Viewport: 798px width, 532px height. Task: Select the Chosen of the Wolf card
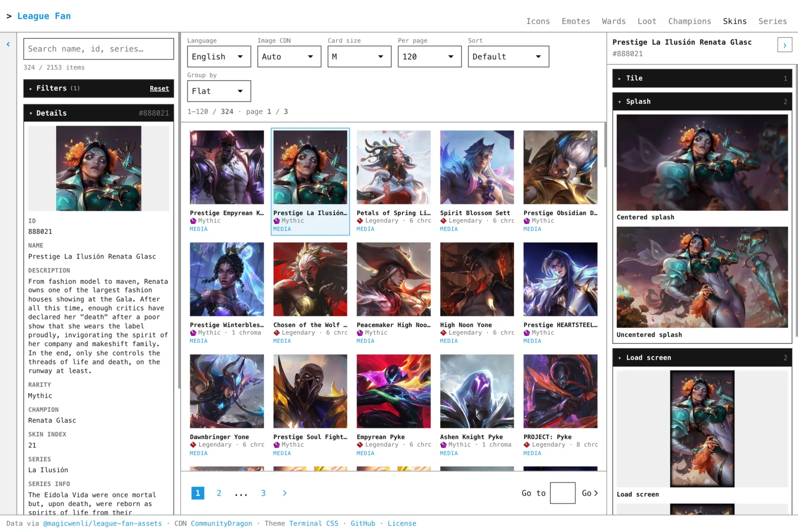pyautogui.click(x=310, y=293)
